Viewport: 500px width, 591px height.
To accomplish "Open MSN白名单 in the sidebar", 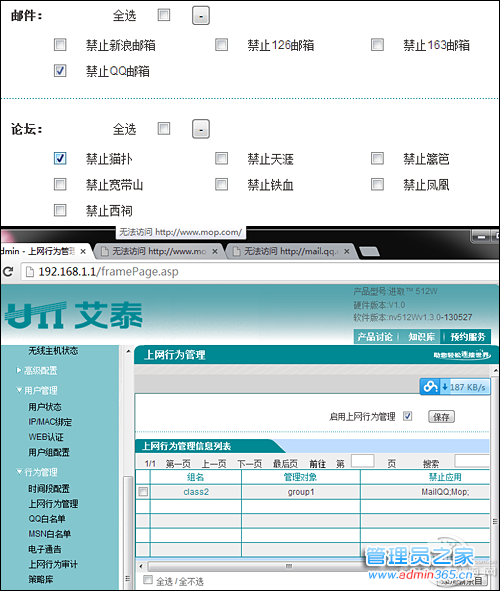I will coord(50,534).
